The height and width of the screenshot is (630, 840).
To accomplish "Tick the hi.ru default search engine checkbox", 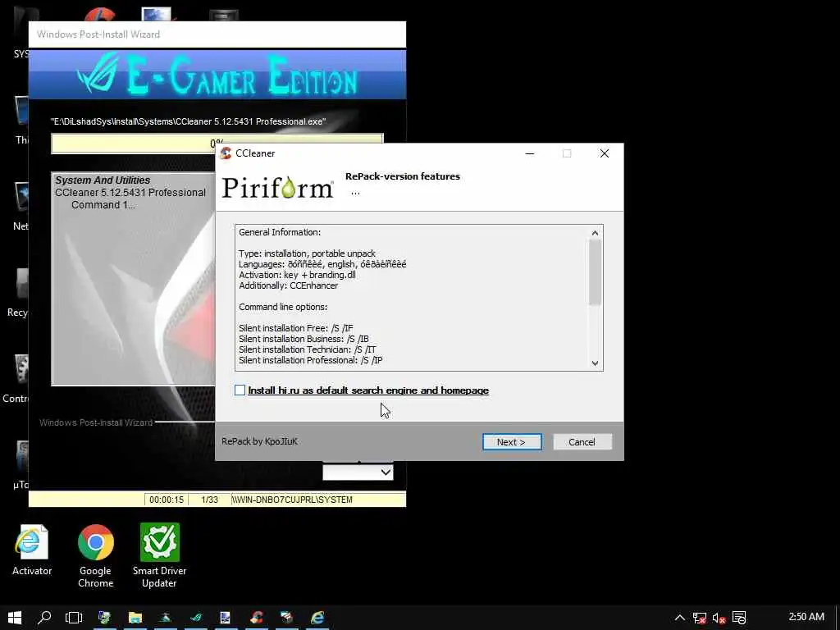I will click(240, 390).
